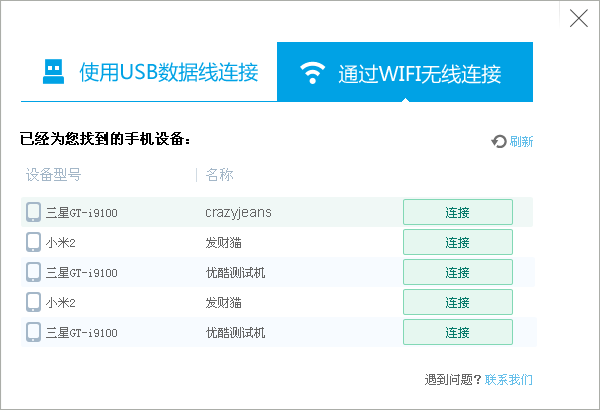Viewport: 600px width, 410px height.
Task: Click phone icon in fourth device row
Action: tap(34, 302)
